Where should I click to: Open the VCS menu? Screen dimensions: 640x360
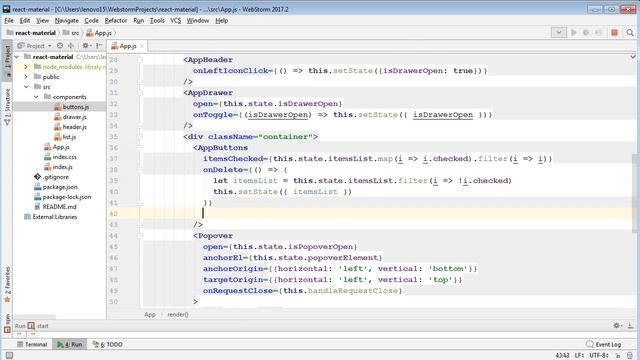(x=176, y=20)
